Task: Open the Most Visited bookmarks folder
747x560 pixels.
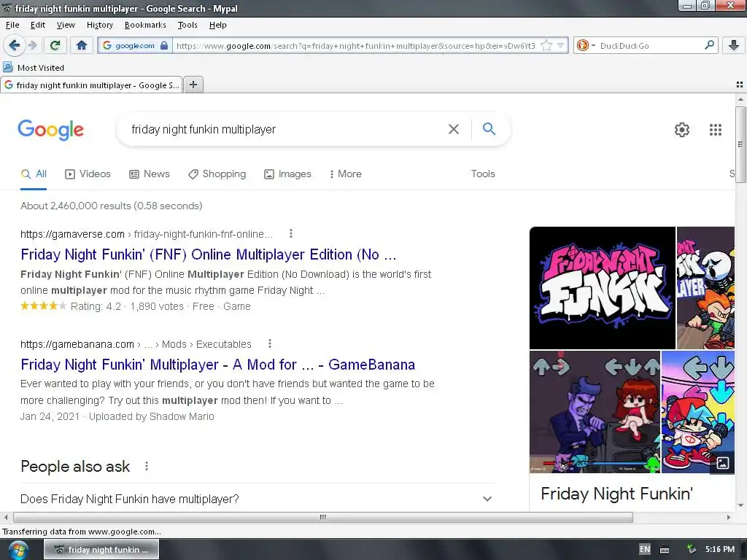Action: 34,68
